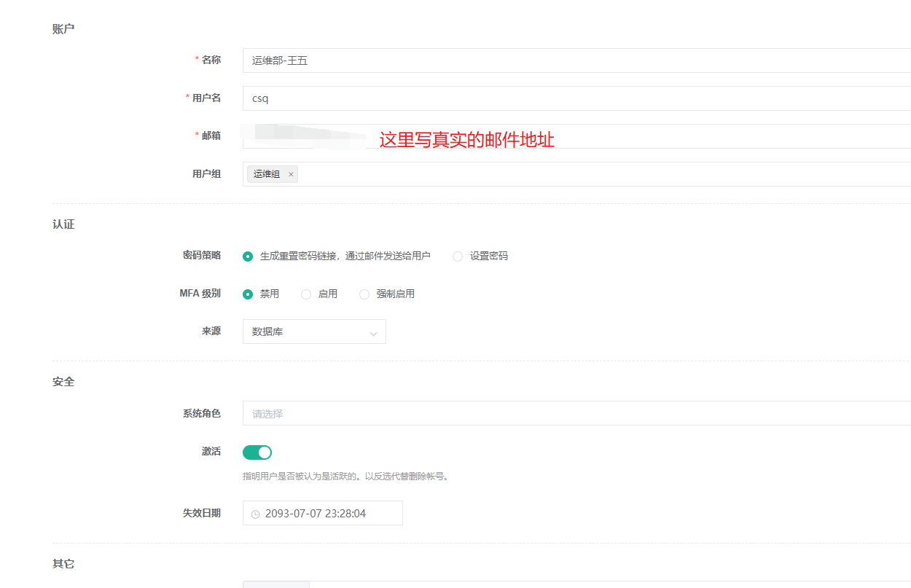911x588 pixels.
Task: Open the 用户组 selection box
Action: 576,174
